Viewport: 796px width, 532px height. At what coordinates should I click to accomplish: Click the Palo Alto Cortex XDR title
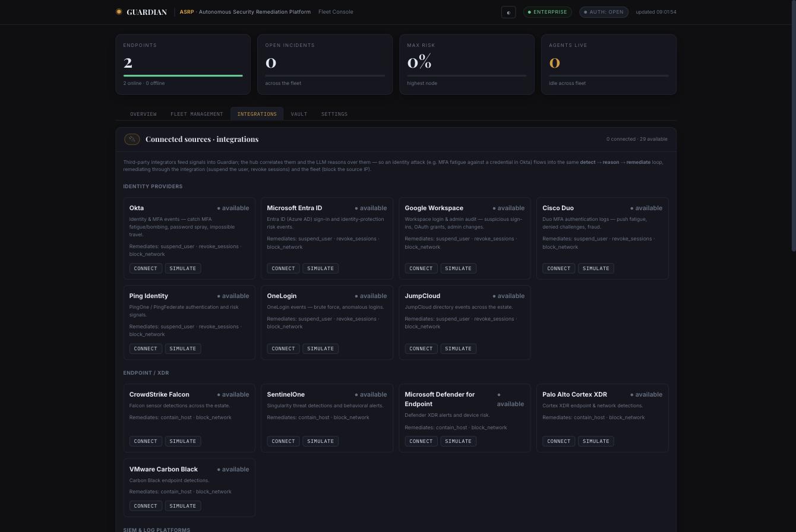pos(574,394)
